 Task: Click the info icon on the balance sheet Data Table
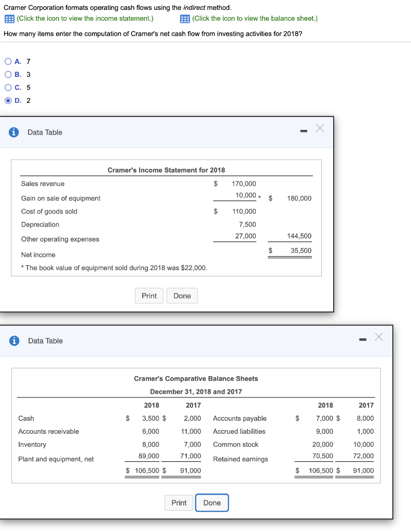click(x=14, y=341)
